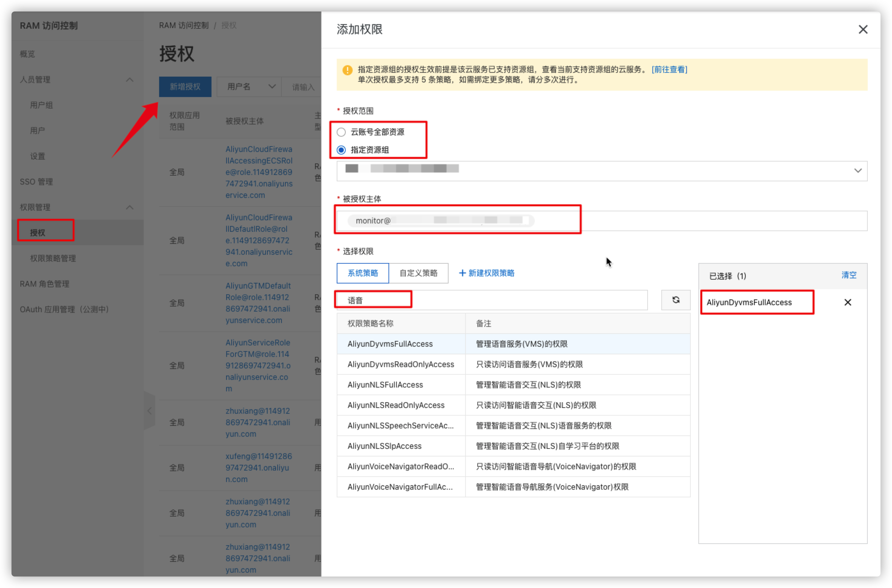Select the AliyunNLSReadOnlyAccess policy row
Image resolution: width=892 pixels, height=588 pixels.
513,405
